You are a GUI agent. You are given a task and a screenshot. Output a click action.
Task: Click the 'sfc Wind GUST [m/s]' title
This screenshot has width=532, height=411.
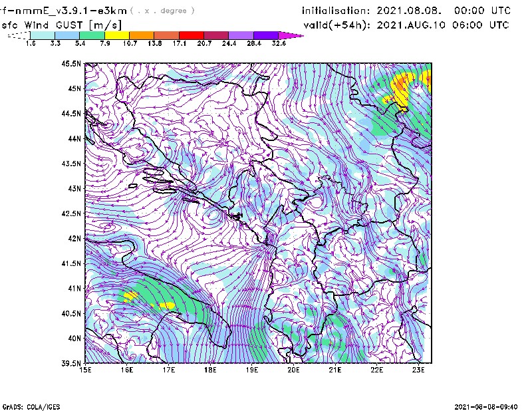click(62, 25)
